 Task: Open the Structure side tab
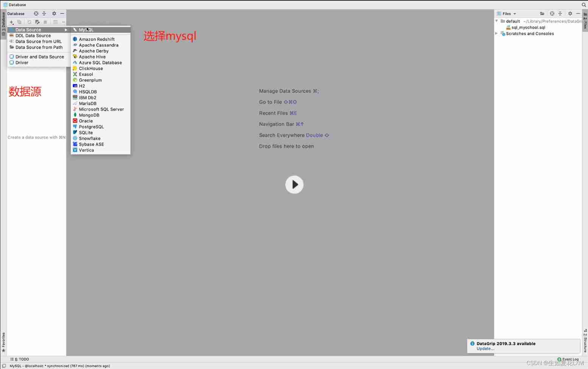[585, 341]
